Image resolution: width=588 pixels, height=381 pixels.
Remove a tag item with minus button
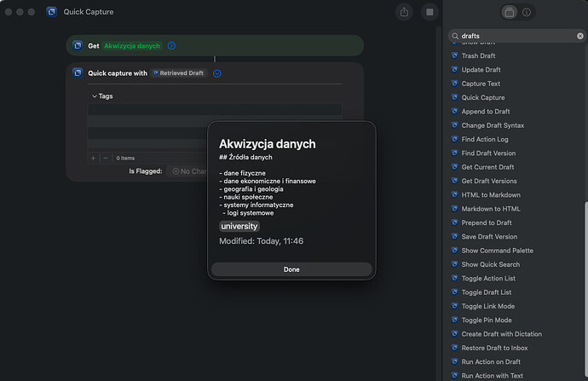[106, 158]
